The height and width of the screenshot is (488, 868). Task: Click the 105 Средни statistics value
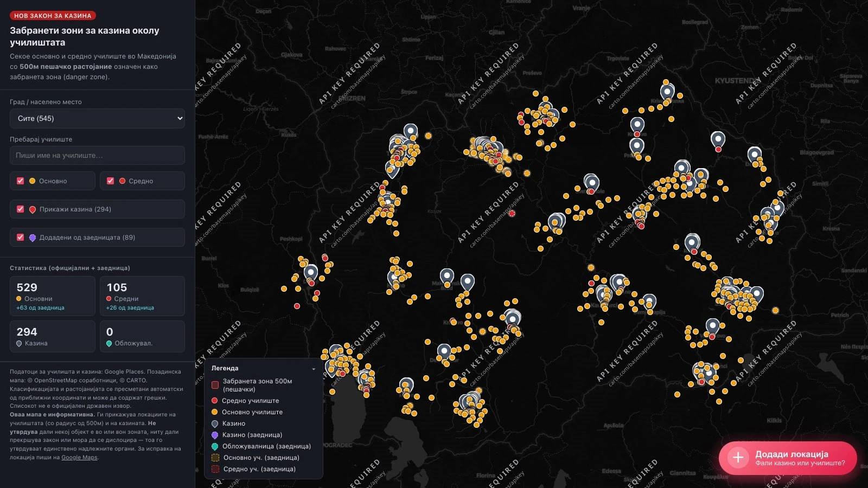tap(117, 287)
